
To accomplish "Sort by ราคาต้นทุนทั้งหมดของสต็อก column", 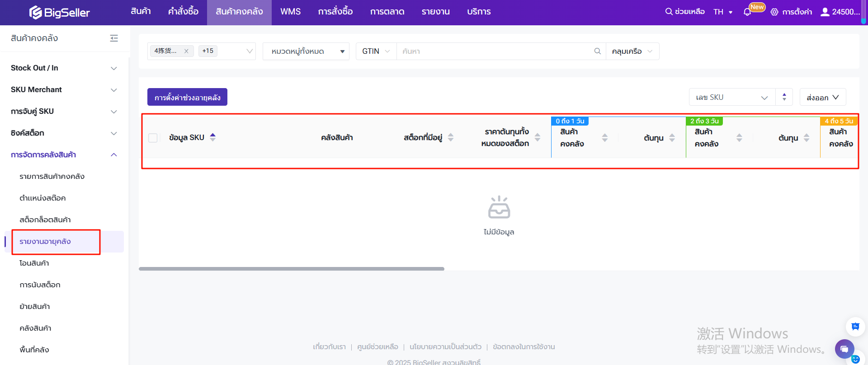I will point(538,137).
